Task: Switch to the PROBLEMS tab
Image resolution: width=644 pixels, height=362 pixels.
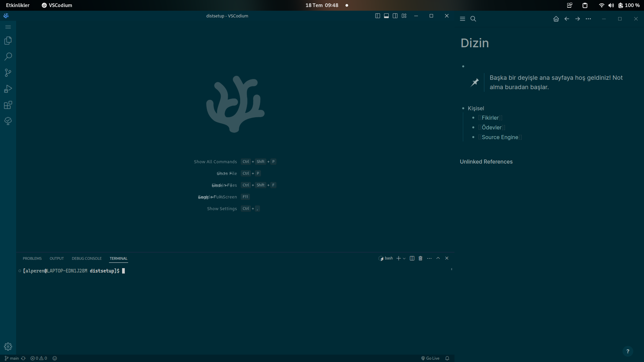Action: click(32, 258)
